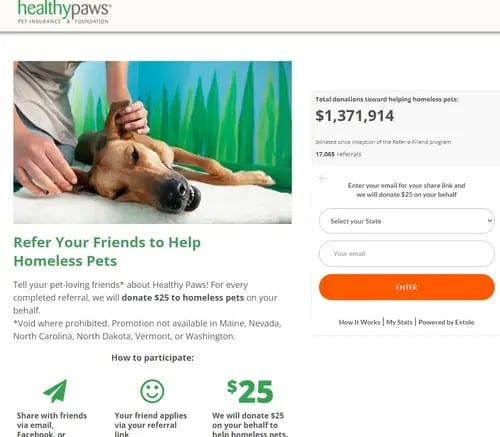Click the Share with friends step text
The width and height of the screenshot is (500, 437).
(x=52, y=425)
